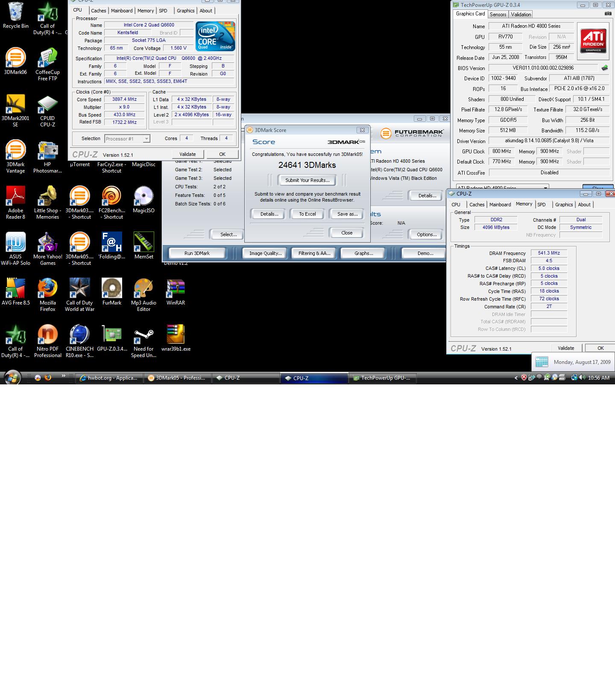This screenshot has height=700, width=615.
Task: Launch the CINEBENCH R10 shortcut
Action: [x=79, y=341]
